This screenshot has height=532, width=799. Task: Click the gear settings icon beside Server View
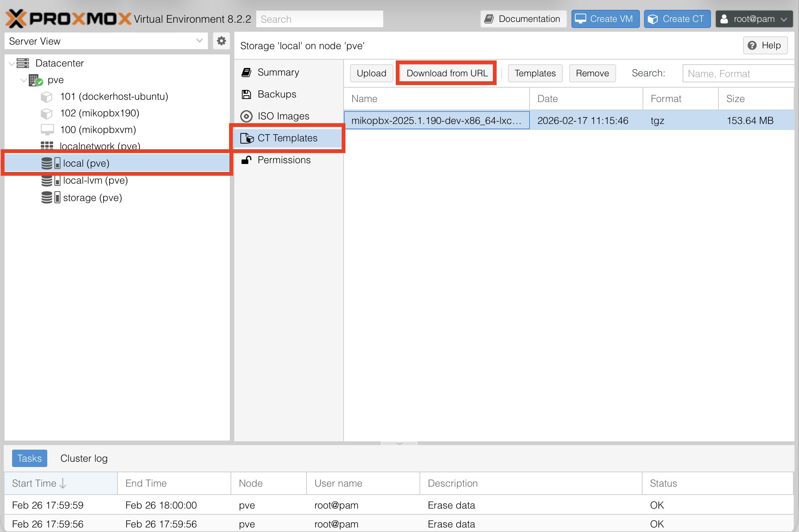pyautogui.click(x=221, y=41)
